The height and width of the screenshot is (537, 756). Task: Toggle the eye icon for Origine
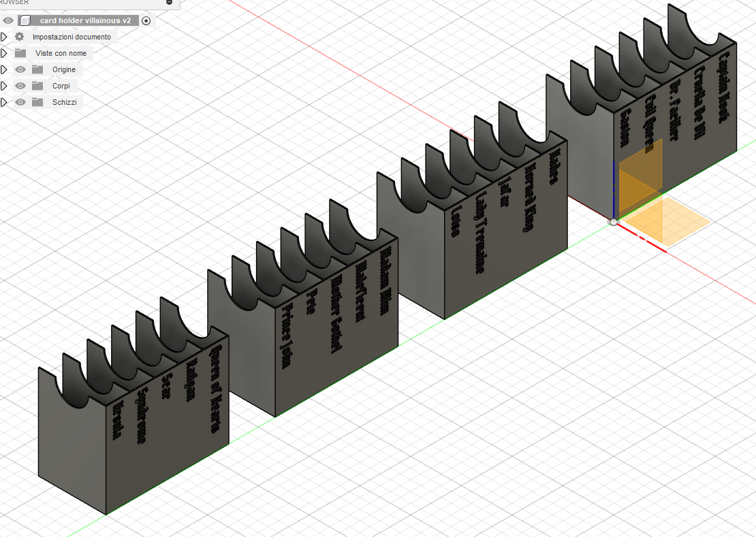(x=20, y=69)
